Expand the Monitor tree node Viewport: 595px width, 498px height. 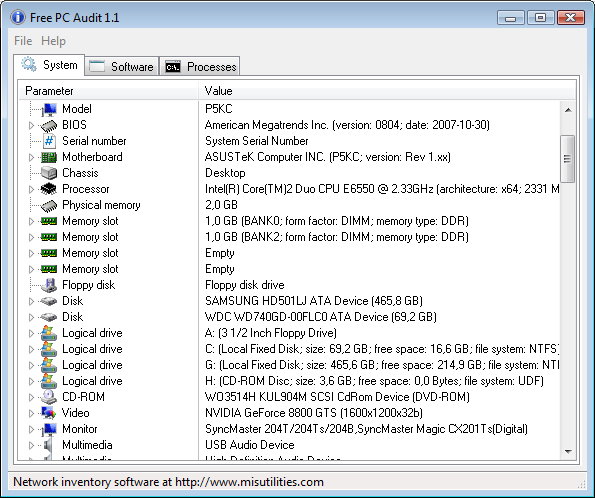point(31,429)
